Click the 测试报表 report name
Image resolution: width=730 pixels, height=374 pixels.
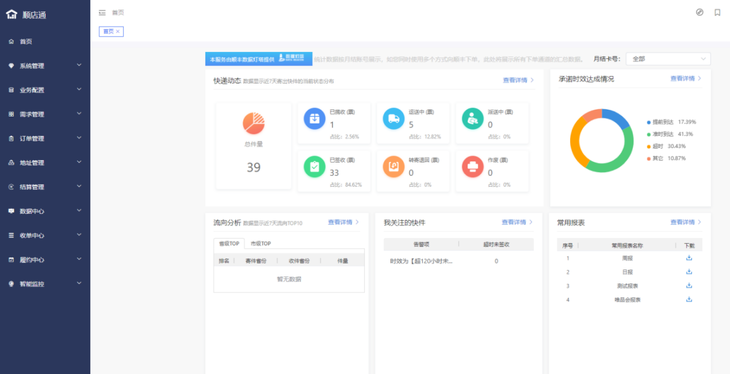click(628, 286)
